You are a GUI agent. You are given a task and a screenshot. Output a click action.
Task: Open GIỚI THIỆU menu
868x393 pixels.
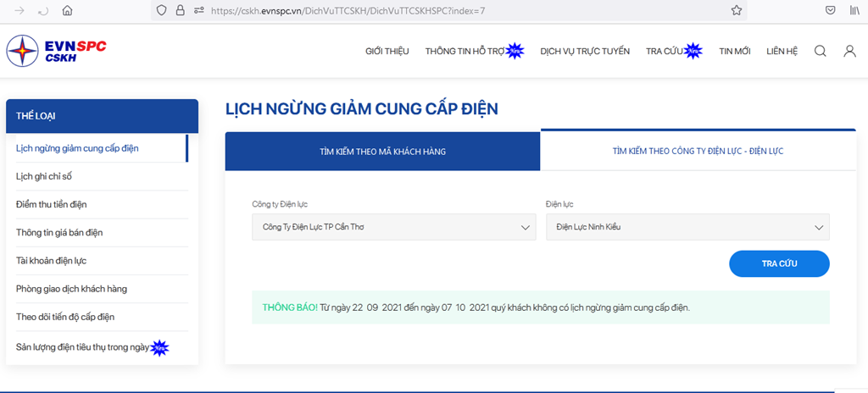387,52
